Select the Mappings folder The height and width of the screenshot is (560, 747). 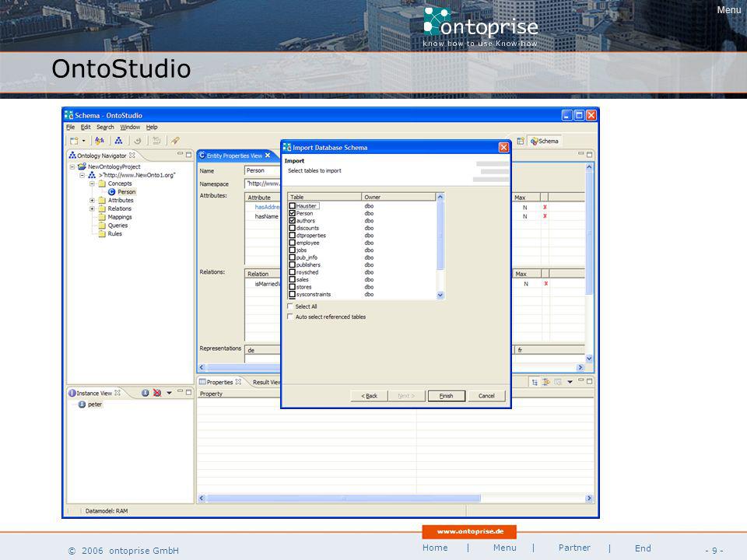tap(115, 217)
